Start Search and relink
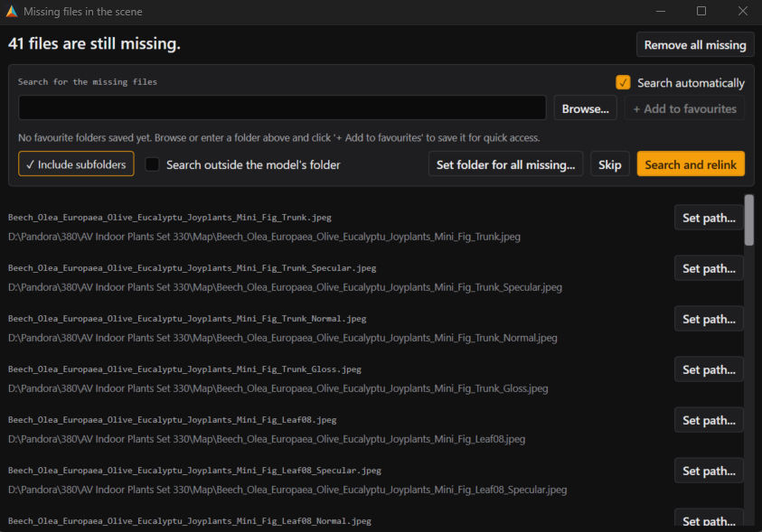 click(691, 164)
